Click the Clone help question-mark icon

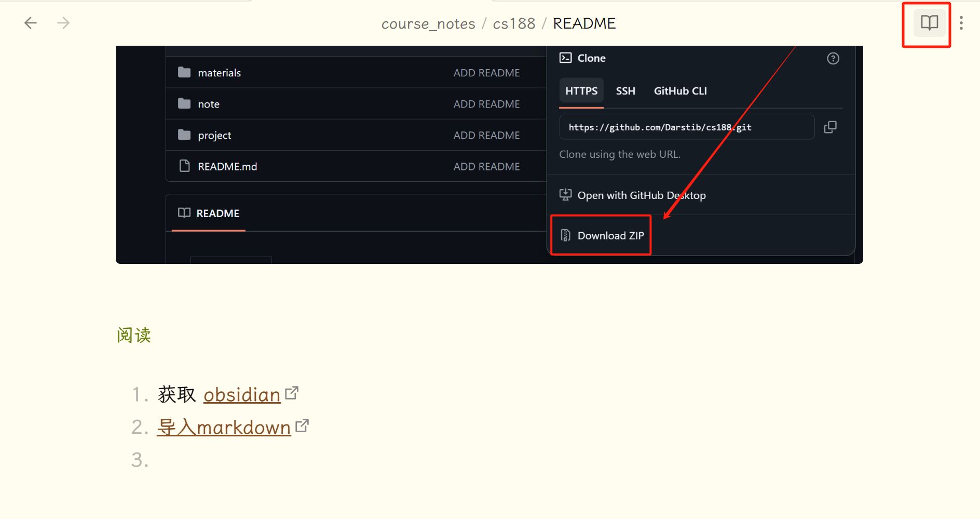pos(833,59)
